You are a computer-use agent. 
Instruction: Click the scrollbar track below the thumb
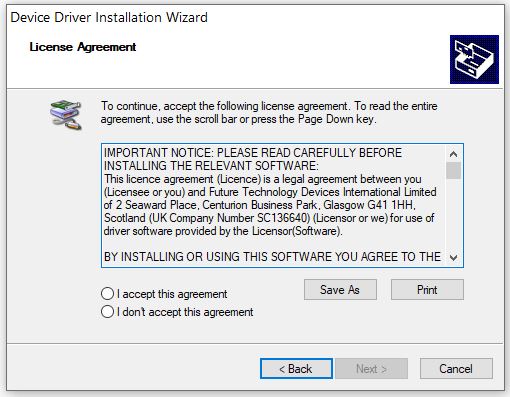click(x=453, y=214)
